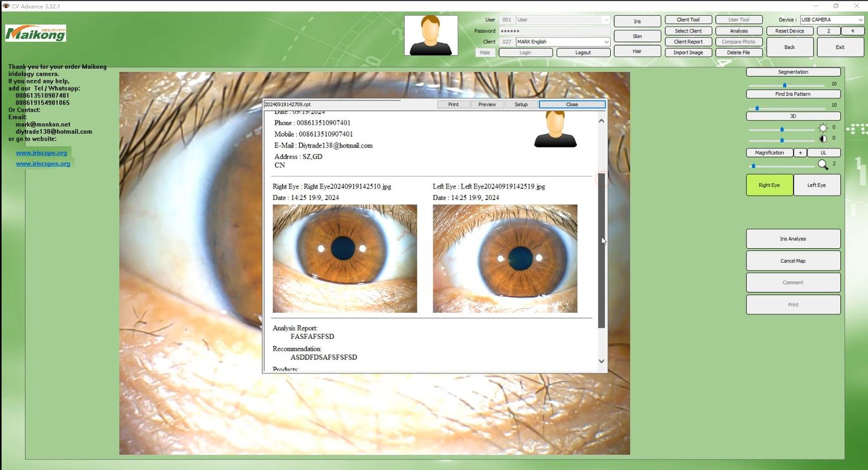Click Import Image button

688,53
